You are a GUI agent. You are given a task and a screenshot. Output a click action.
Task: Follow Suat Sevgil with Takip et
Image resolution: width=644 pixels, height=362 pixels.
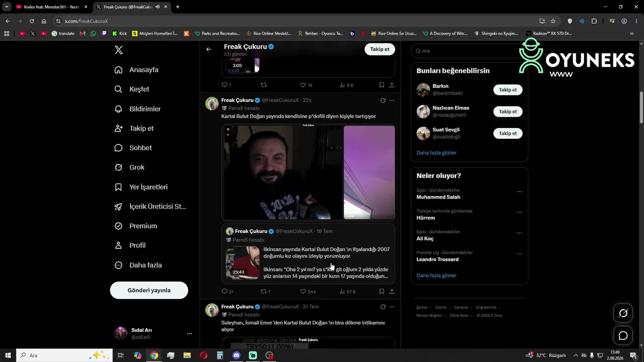[508, 133]
